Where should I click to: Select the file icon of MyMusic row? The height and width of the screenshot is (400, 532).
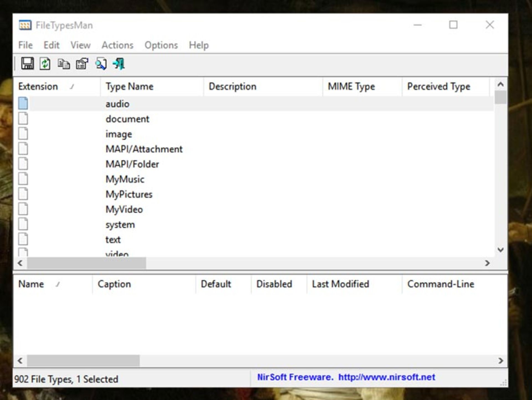pos(23,179)
